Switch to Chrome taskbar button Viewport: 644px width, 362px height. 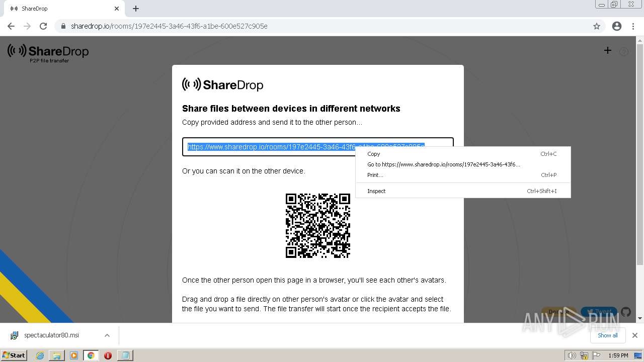click(91, 355)
